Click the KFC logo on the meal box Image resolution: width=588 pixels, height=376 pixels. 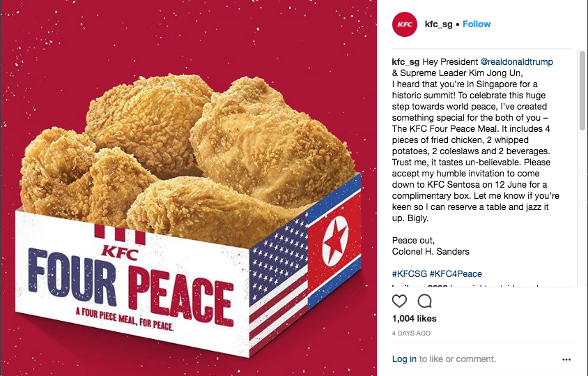(x=120, y=243)
